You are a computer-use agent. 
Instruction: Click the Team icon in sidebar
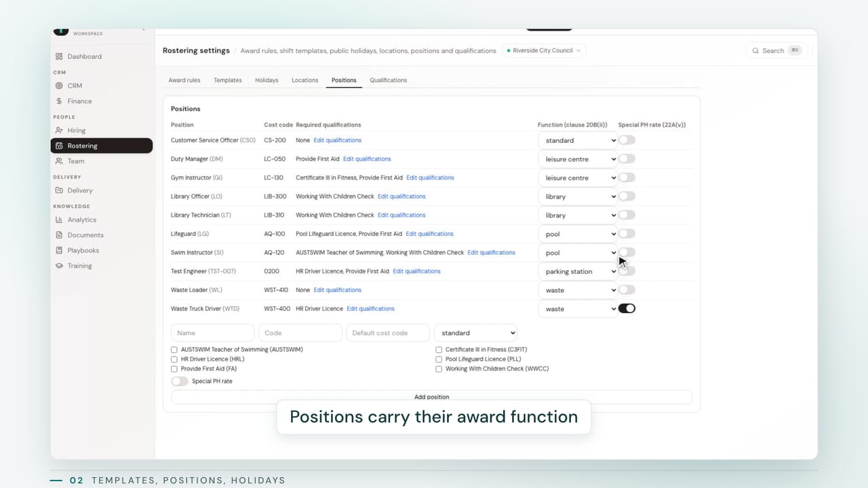pyautogui.click(x=59, y=161)
